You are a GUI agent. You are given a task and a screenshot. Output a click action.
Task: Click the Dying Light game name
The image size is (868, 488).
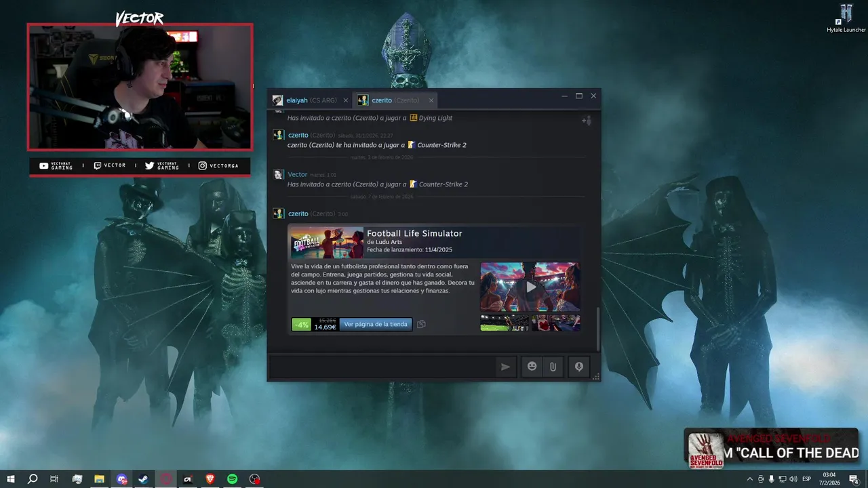click(x=435, y=118)
